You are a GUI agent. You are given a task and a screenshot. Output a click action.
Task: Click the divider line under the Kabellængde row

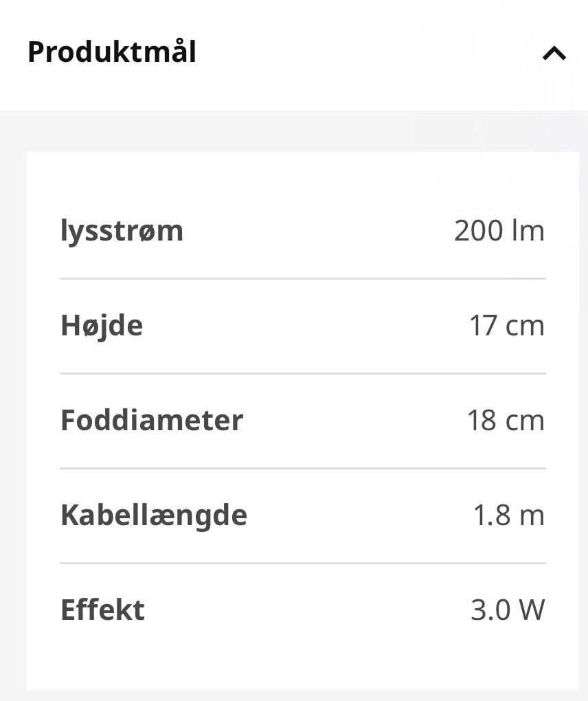pyautogui.click(x=303, y=564)
